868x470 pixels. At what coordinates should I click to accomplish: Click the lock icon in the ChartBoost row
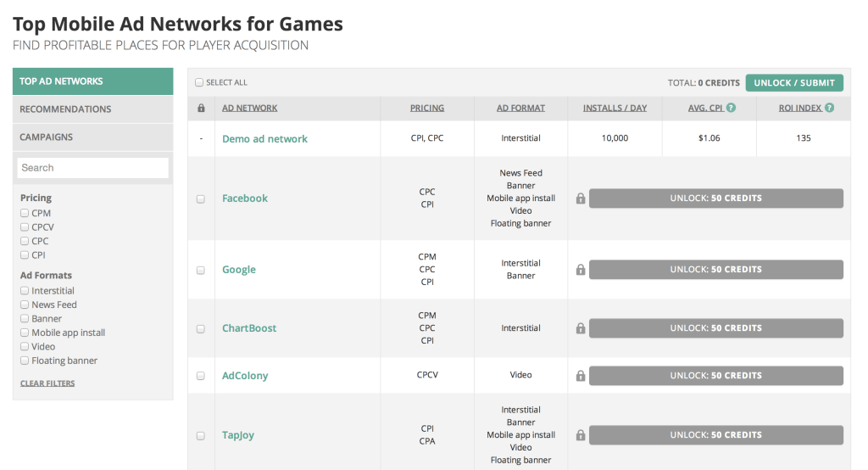coord(581,328)
